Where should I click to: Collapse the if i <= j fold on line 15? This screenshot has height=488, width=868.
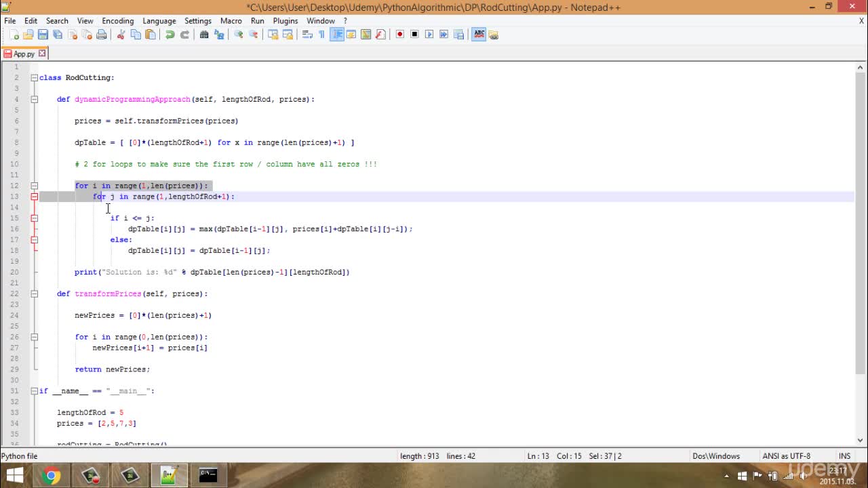tap(34, 218)
